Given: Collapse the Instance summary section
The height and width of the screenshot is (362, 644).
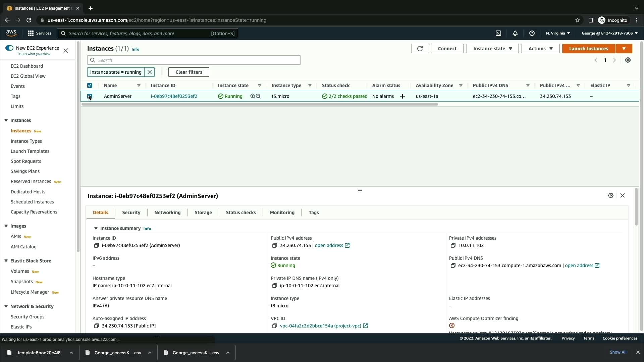Looking at the screenshot, I should [96, 228].
